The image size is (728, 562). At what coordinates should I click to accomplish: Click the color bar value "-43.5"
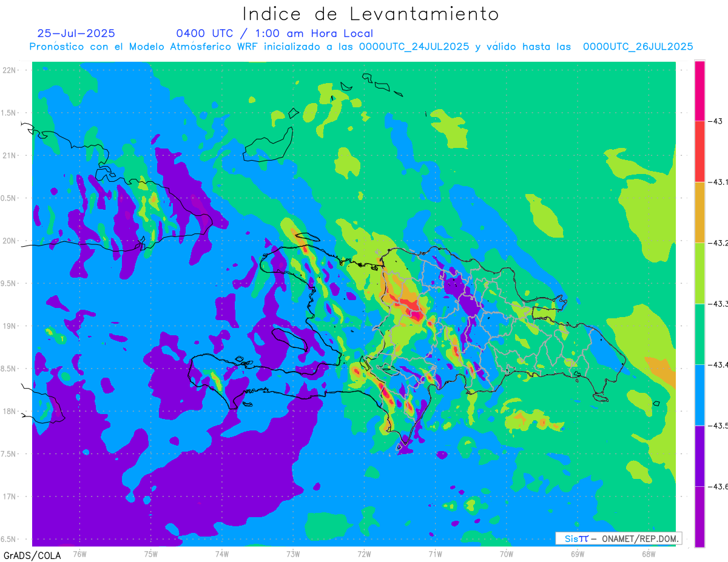coord(719,426)
